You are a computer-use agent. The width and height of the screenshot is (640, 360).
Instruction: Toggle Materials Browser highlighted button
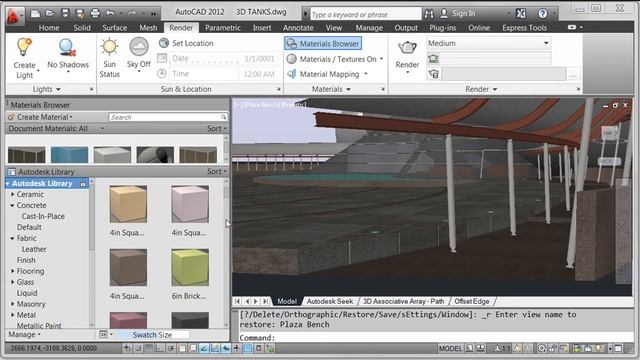323,43
